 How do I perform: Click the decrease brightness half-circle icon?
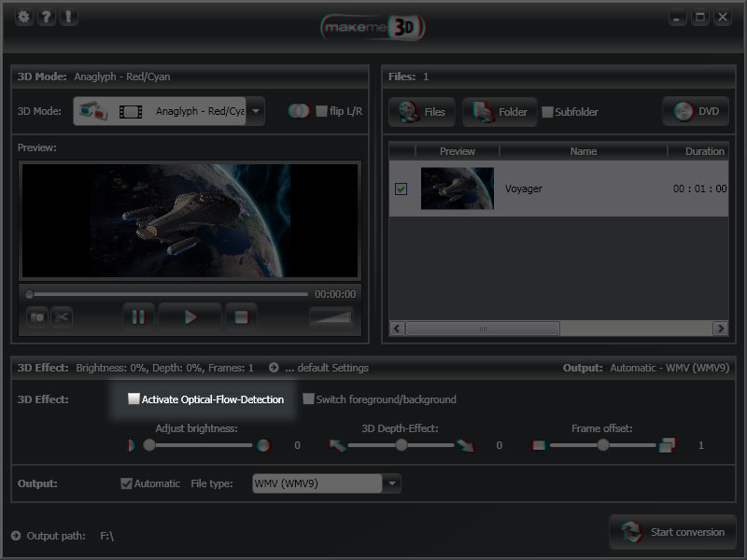click(x=131, y=446)
